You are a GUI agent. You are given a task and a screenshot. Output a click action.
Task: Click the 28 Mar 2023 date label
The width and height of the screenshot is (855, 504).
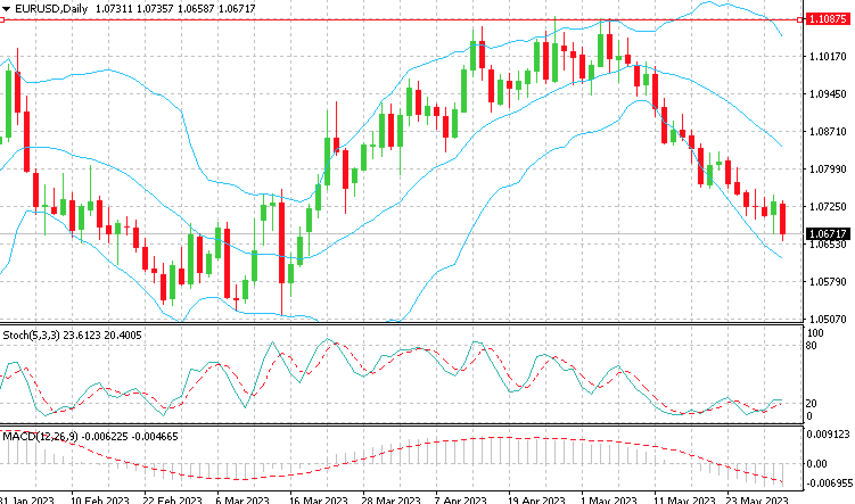pyautogui.click(x=391, y=500)
